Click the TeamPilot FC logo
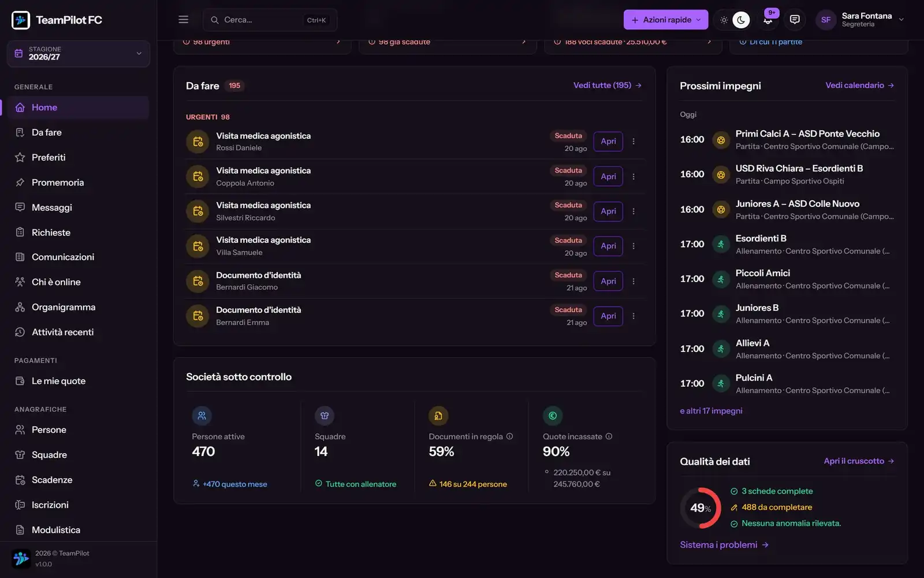The width and height of the screenshot is (924, 578). click(x=57, y=20)
